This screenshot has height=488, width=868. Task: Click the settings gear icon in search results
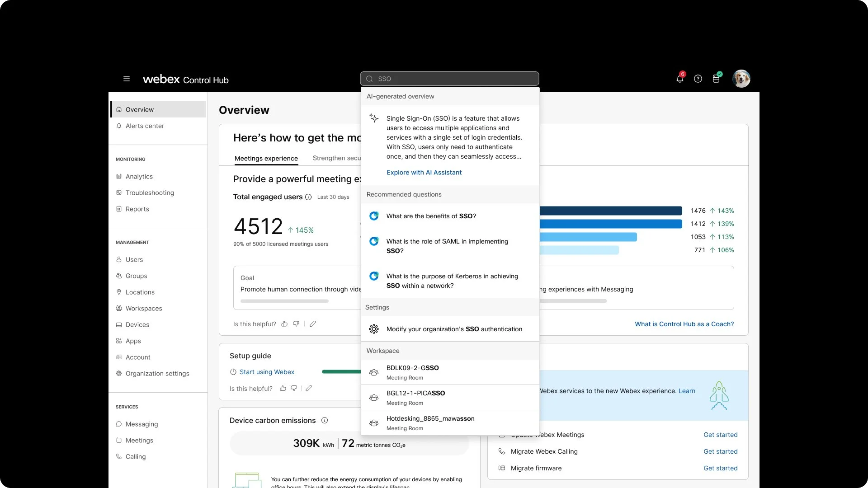(374, 329)
